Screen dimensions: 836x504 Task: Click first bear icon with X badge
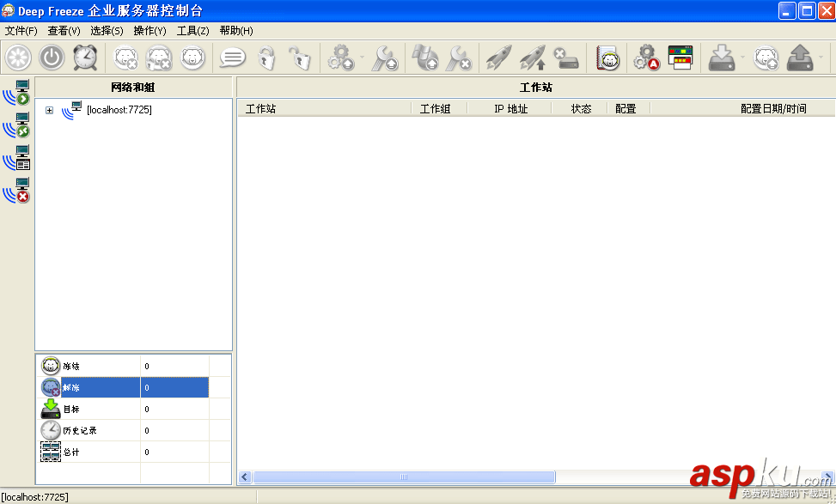coord(126,58)
